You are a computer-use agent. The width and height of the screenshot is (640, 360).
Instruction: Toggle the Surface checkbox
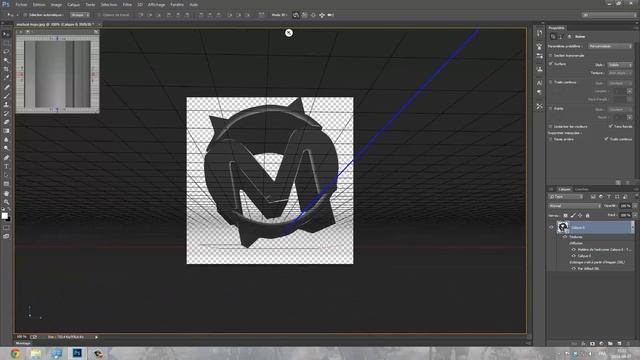[x=551, y=64]
